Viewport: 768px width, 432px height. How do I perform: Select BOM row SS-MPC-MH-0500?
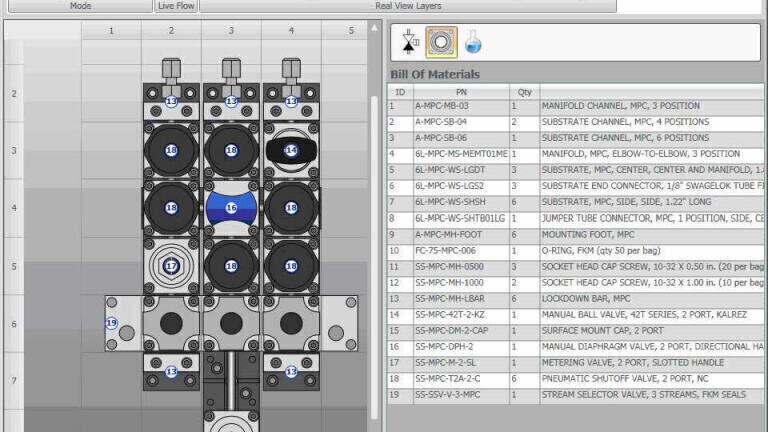(576, 267)
